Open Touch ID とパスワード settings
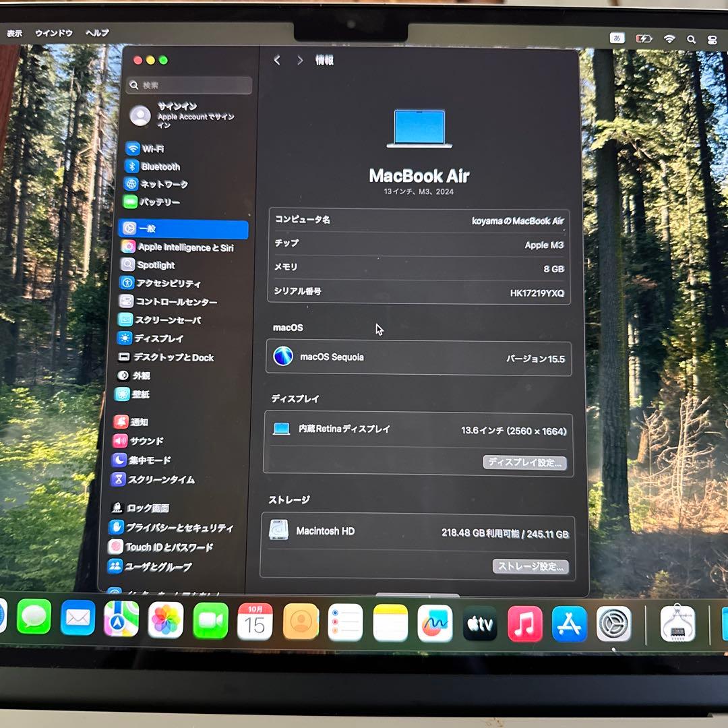Viewport: 728px width, 728px height. pyautogui.click(x=169, y=547)
